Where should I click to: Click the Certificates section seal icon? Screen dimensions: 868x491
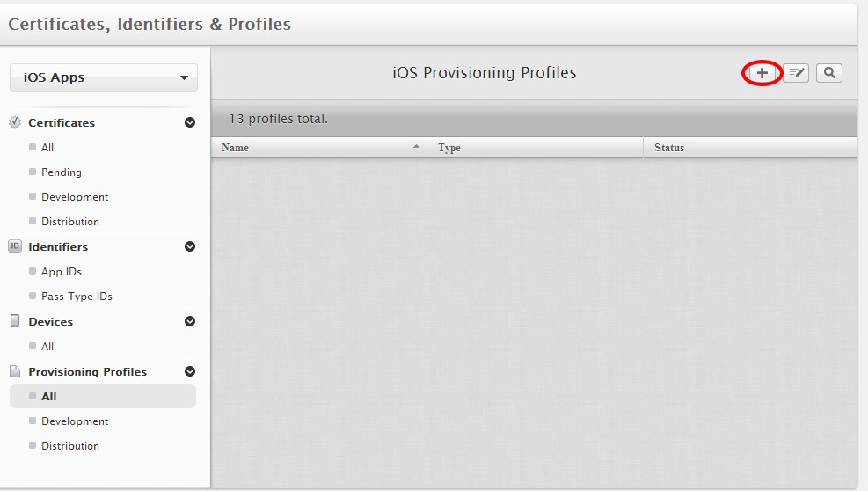pyautogui.click(x=15, y=122)
